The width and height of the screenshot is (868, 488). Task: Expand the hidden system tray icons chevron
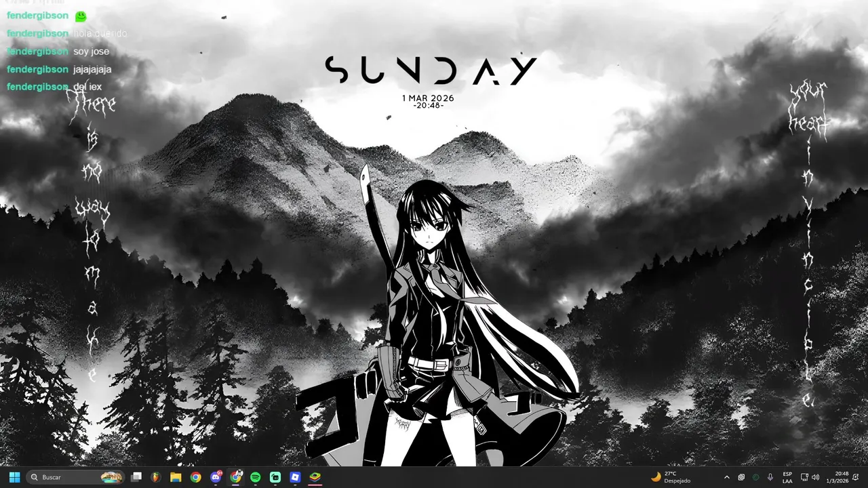pos(727,477)
